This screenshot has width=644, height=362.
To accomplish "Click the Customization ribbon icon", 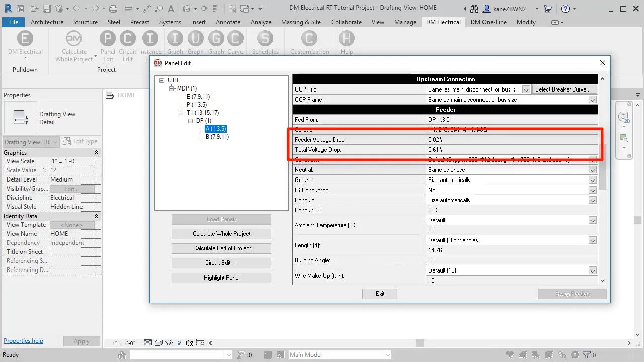I will click(309, 39).
